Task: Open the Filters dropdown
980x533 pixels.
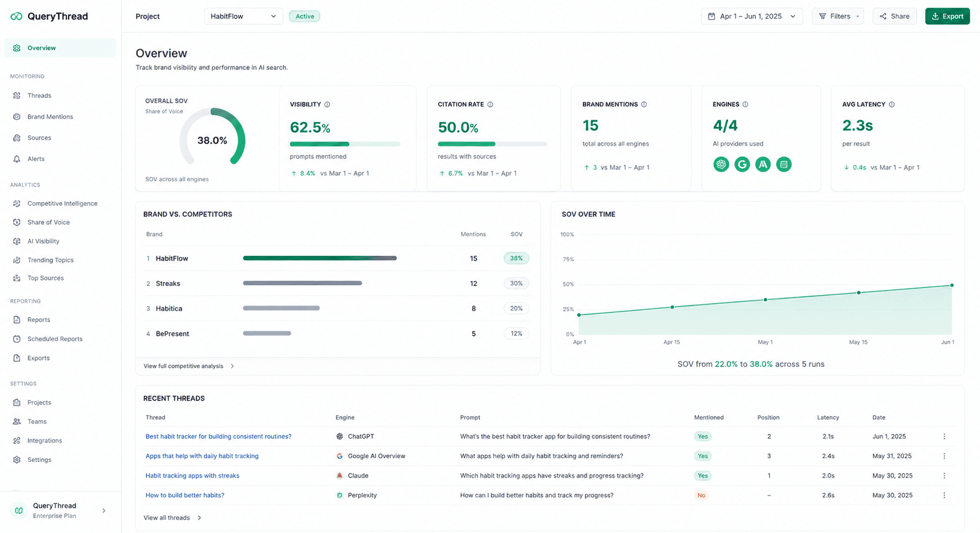Action: (838, 16)
